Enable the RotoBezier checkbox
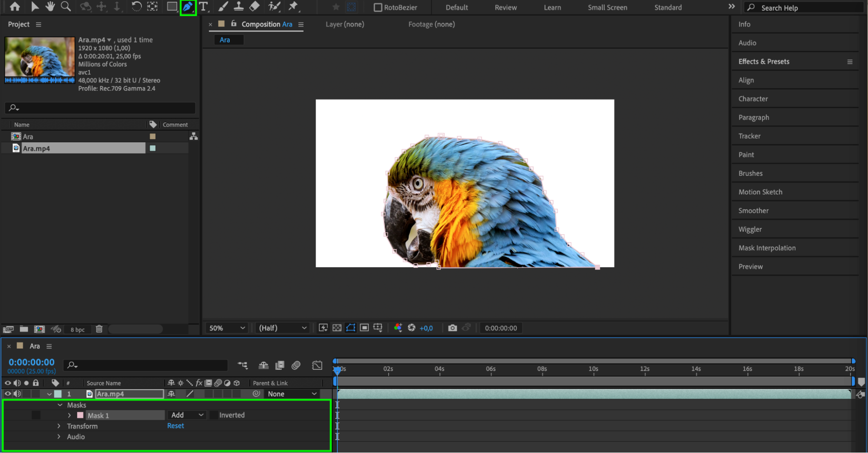868x453 pixels. tap(378, 7)
